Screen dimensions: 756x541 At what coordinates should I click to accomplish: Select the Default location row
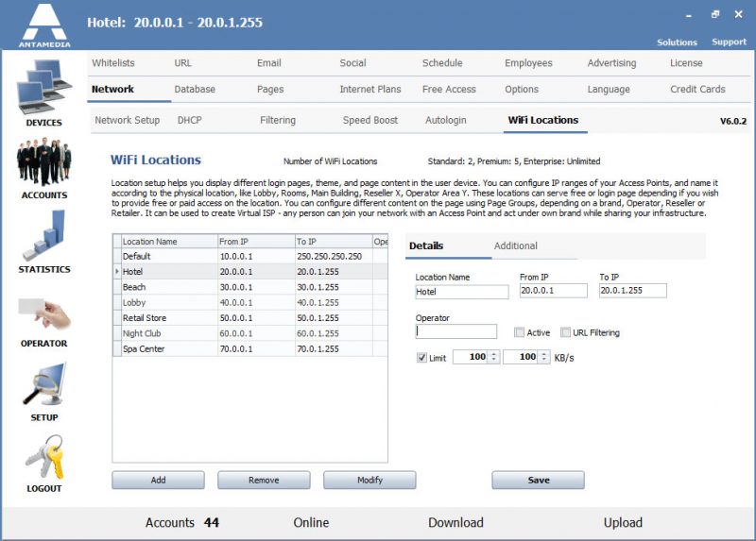pos(250,256)
